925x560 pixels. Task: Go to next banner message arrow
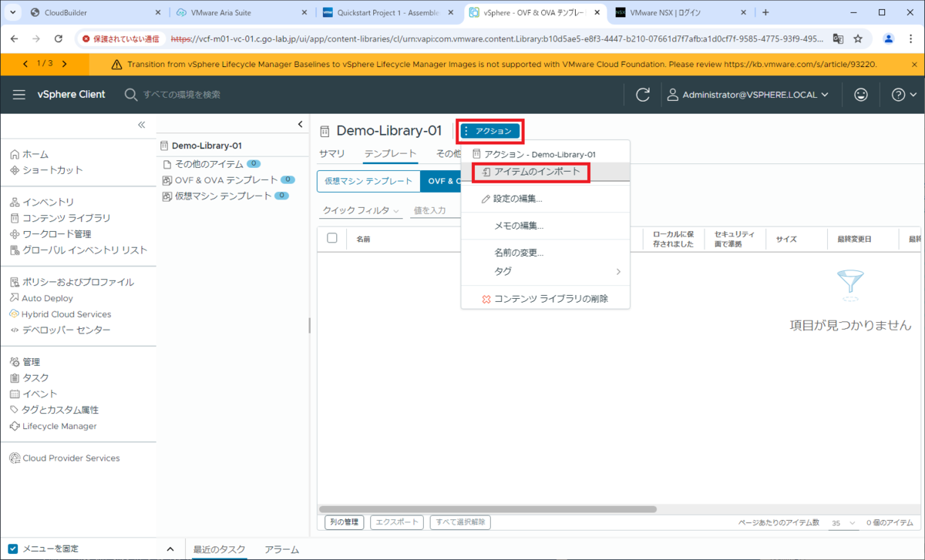[64, 64]
